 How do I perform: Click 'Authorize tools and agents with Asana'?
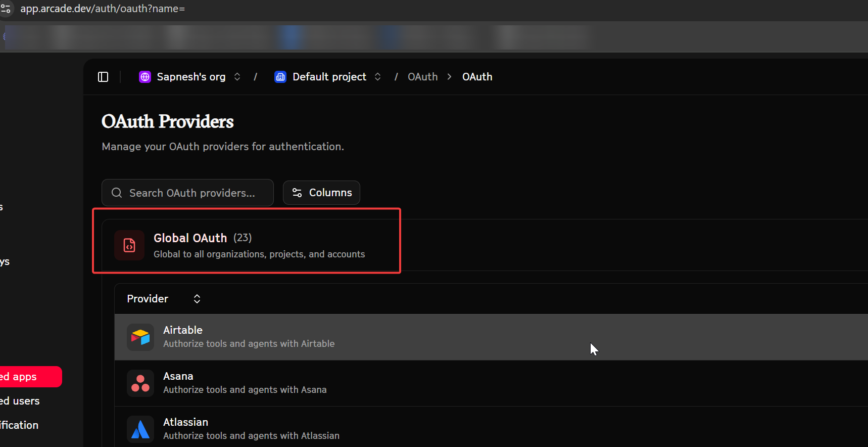245,390
